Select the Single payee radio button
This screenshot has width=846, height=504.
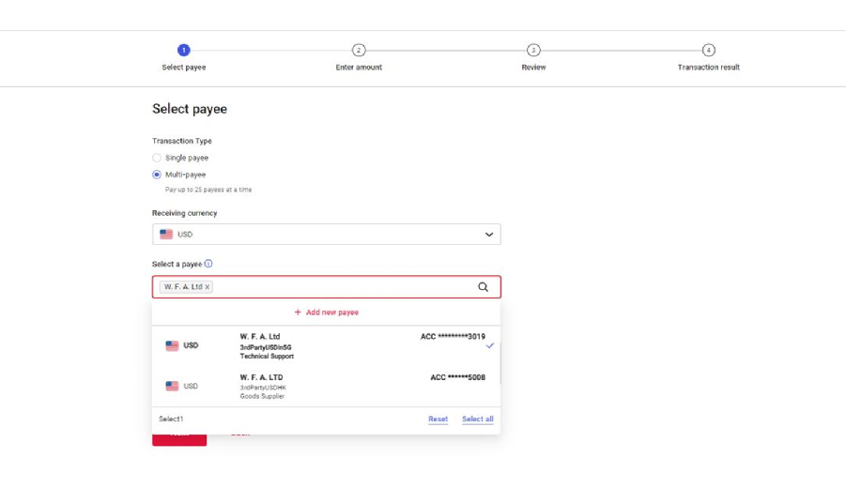click(157, 158)
